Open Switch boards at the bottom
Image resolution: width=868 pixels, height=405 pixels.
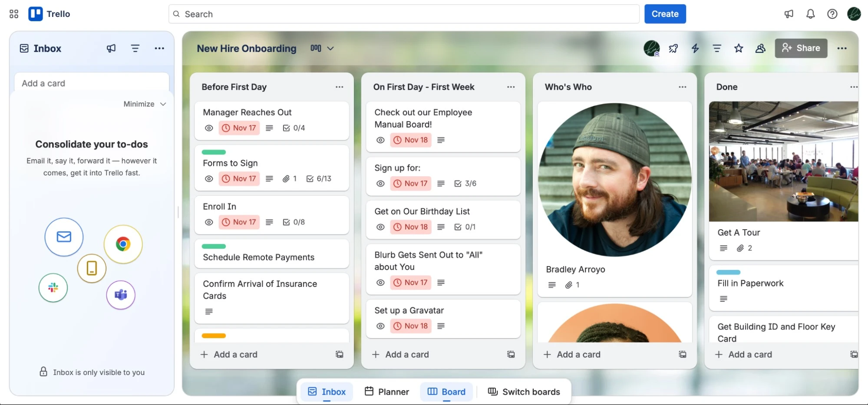pyautogui.click(x=524, y=391)
